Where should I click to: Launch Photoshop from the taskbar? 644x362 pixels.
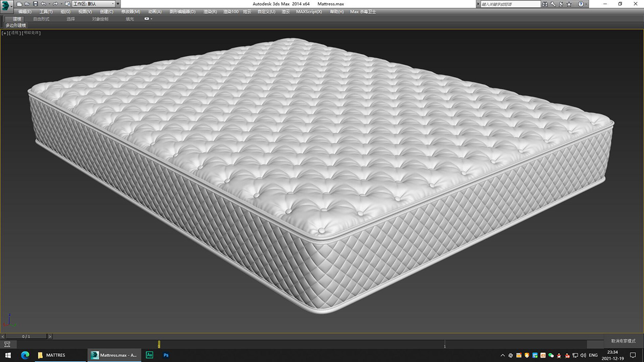tap(166, 355)
